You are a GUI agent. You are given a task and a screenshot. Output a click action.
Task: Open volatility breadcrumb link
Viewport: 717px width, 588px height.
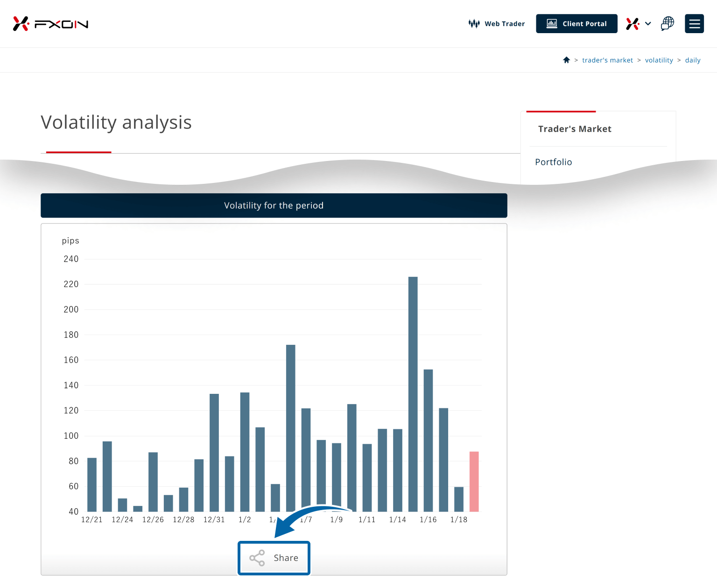coord(659,60)
